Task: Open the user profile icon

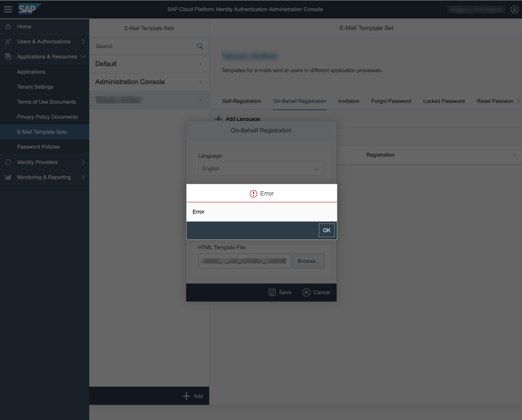Action: [514, 9]
